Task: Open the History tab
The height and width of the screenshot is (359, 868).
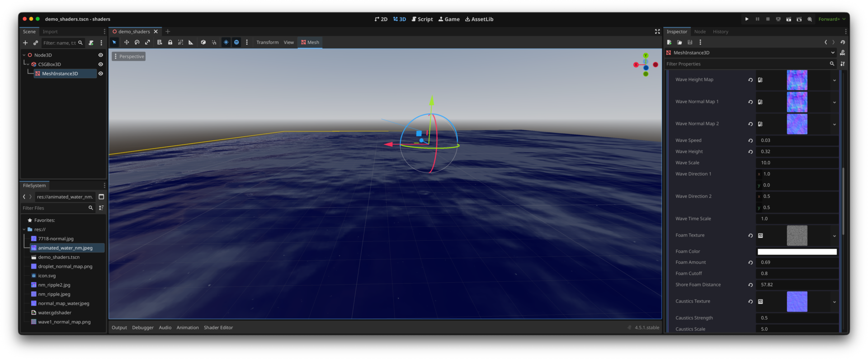Action: [x=720, y=32]
